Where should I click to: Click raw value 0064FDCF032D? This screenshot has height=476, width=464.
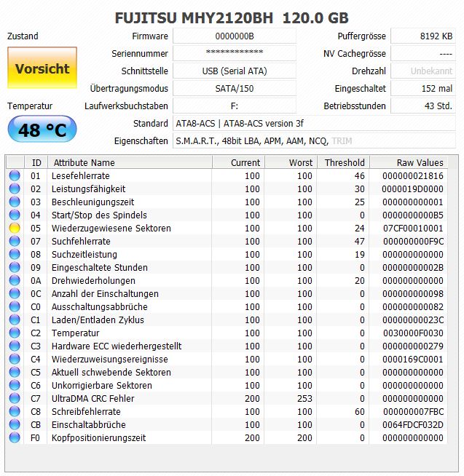click(413, 425)
